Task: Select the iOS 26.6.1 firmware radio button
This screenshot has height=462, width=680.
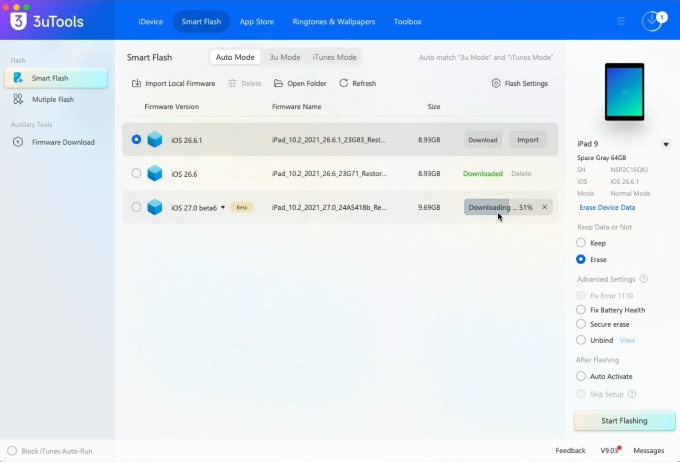Action: (136, 139)
